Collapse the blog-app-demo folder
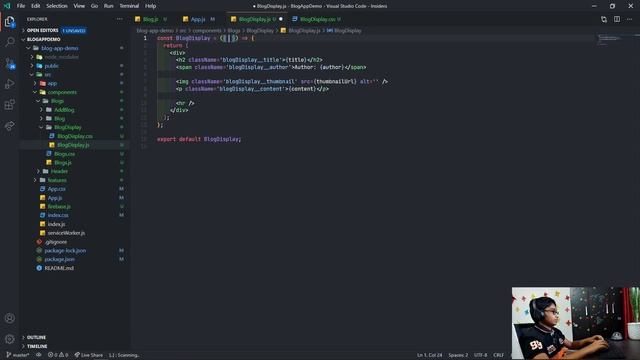This screenshot has height=360, width=640. coord(60,48)
